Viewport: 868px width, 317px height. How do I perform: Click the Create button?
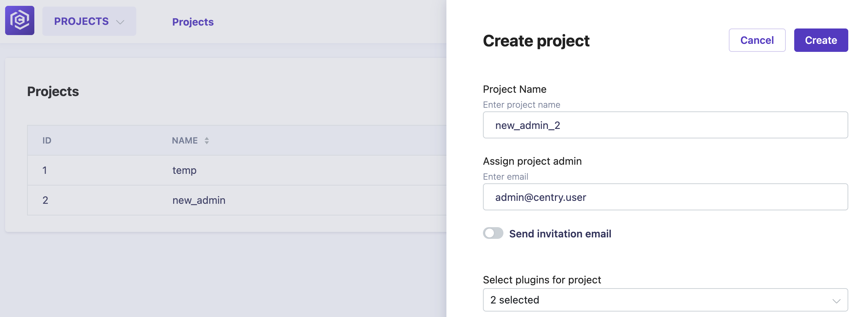pos(821,40)
